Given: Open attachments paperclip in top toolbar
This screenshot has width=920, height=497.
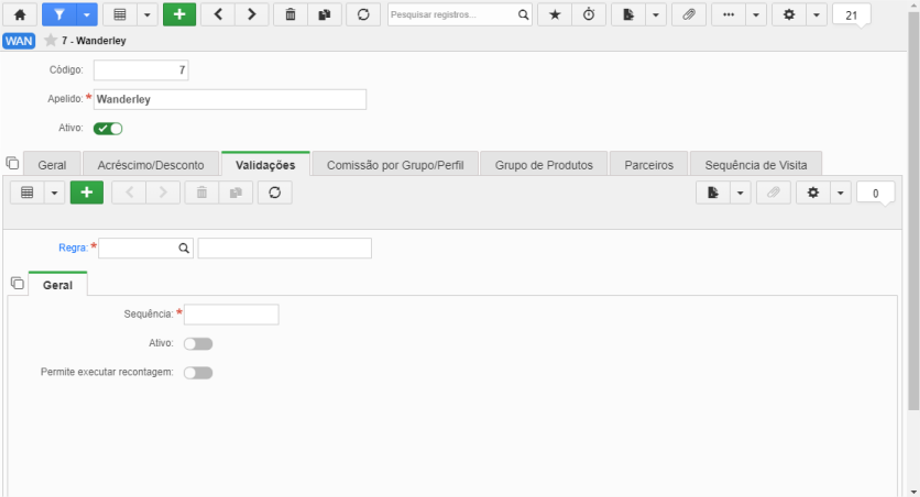Looking at the screenshot, I should tap(689, 15).
